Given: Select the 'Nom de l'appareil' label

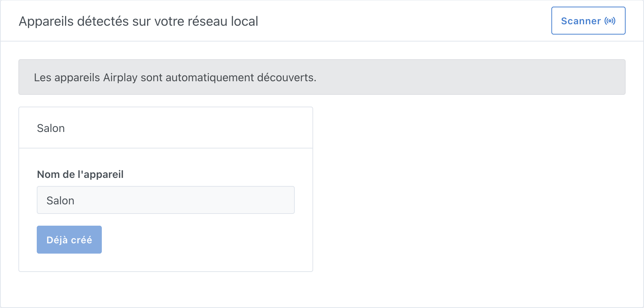Looking at the screenshot, I should tap(80, 174).
